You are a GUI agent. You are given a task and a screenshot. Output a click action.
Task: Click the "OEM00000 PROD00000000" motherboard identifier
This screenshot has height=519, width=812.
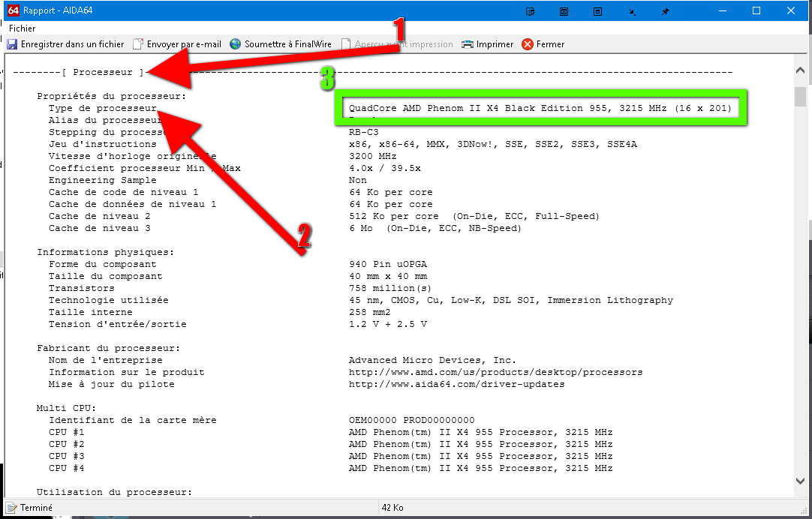point(412,420)
